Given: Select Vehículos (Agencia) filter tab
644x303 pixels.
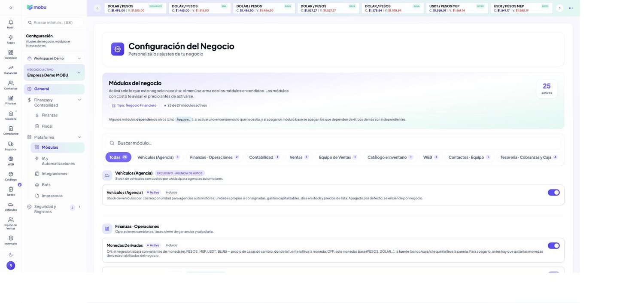Looking at the screenshot, I should (158, 157).
